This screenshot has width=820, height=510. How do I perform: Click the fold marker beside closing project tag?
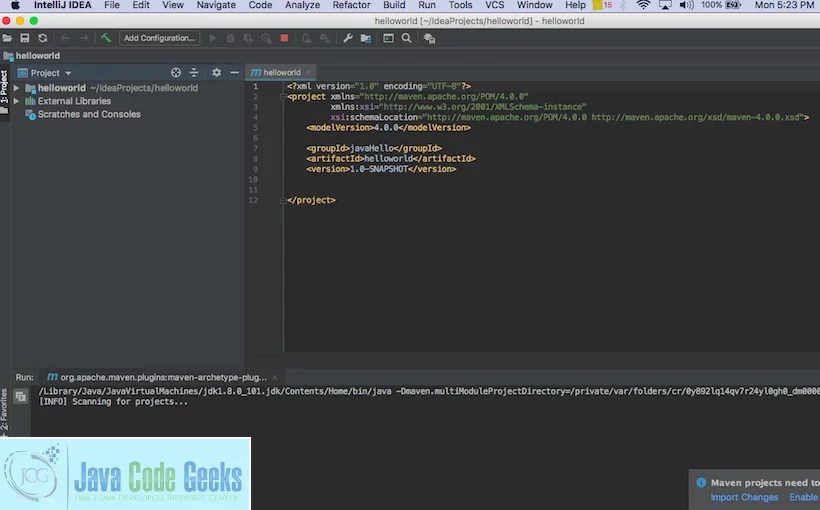(283, 200)
